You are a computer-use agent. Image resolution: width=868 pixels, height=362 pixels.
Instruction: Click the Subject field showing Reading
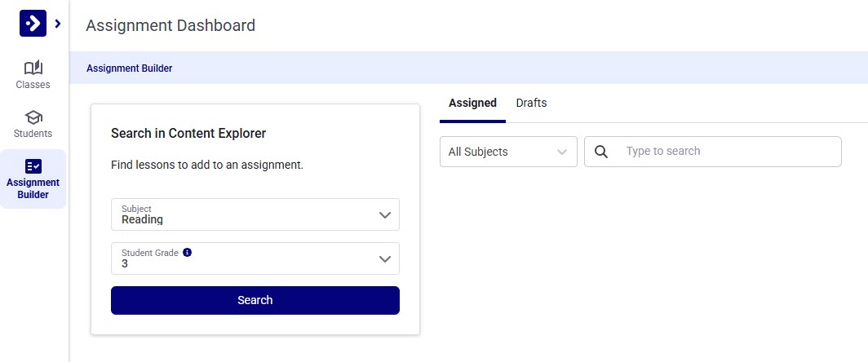point(245,215)
